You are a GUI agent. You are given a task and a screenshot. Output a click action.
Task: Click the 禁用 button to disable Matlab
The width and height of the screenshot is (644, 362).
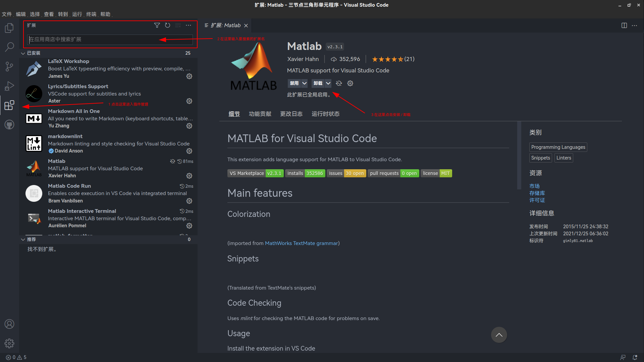pyautogui.click(x=294, y=83)
